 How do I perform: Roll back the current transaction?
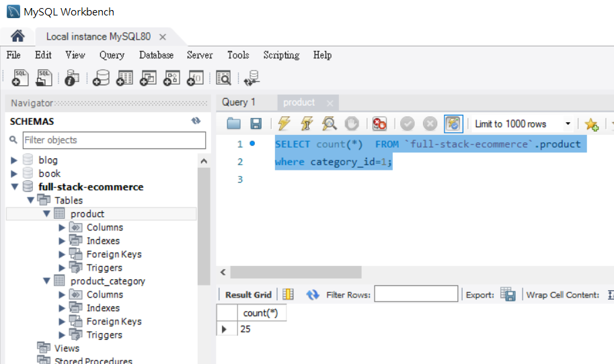[430, 124]
